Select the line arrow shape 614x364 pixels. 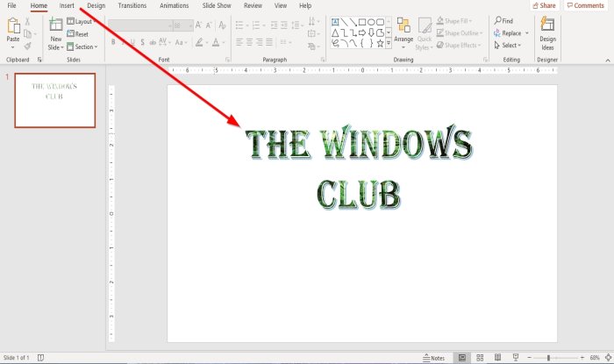[353, 22]
